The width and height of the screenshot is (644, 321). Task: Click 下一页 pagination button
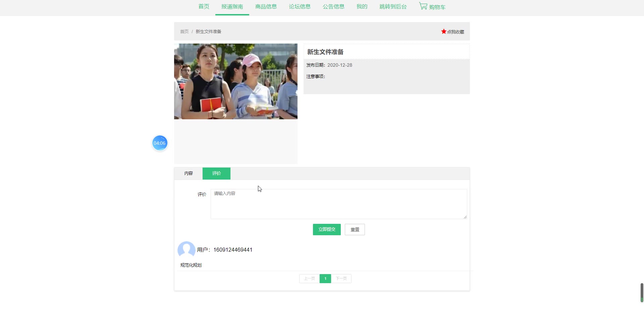coord(341,278)
